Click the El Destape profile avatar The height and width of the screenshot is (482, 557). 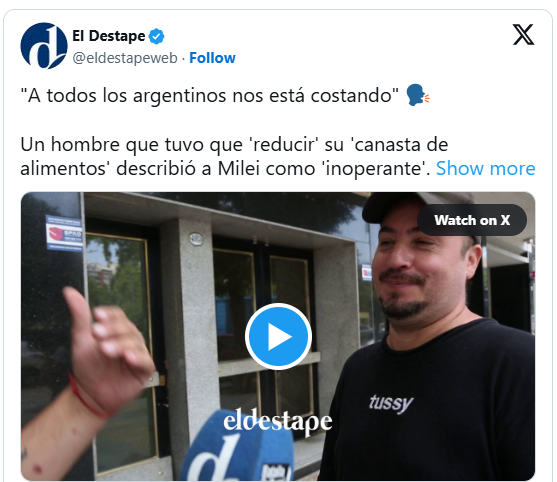click(x=44, y=46)
